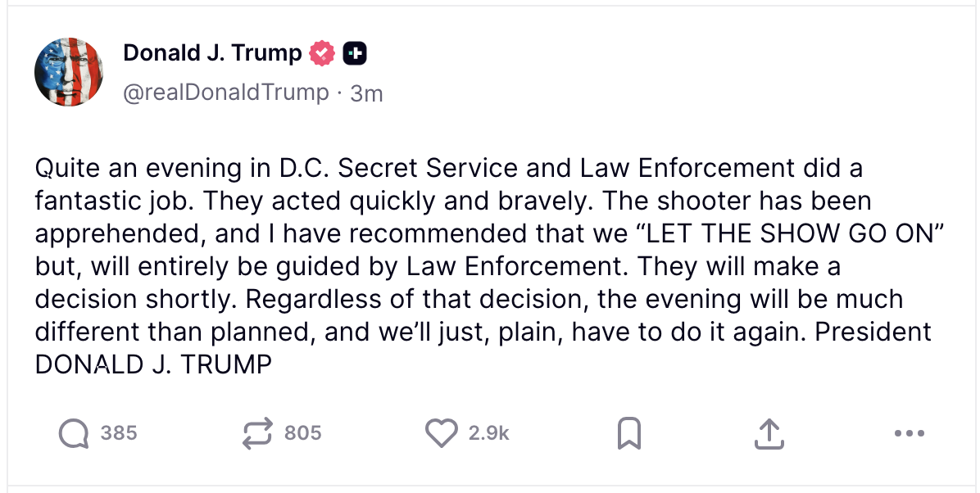Screen dimensions: 980x493
Task: Open the three-dot more options menu
Action: 909,433
